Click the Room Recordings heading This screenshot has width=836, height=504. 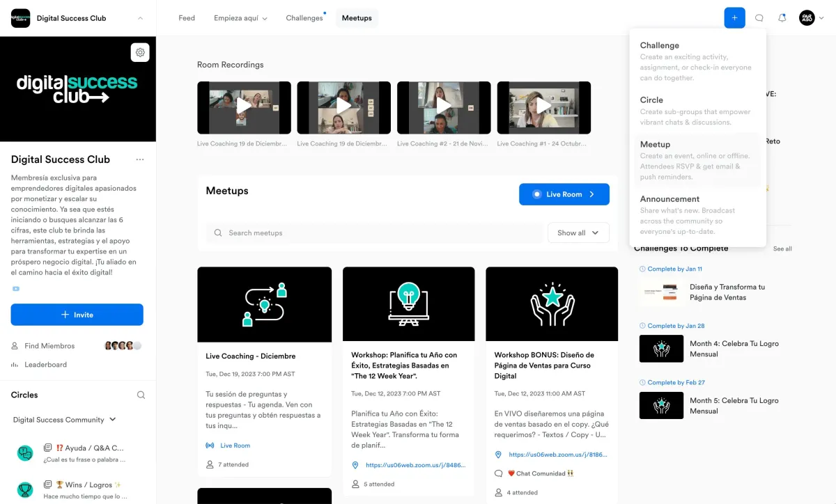(x=231, y=65)
